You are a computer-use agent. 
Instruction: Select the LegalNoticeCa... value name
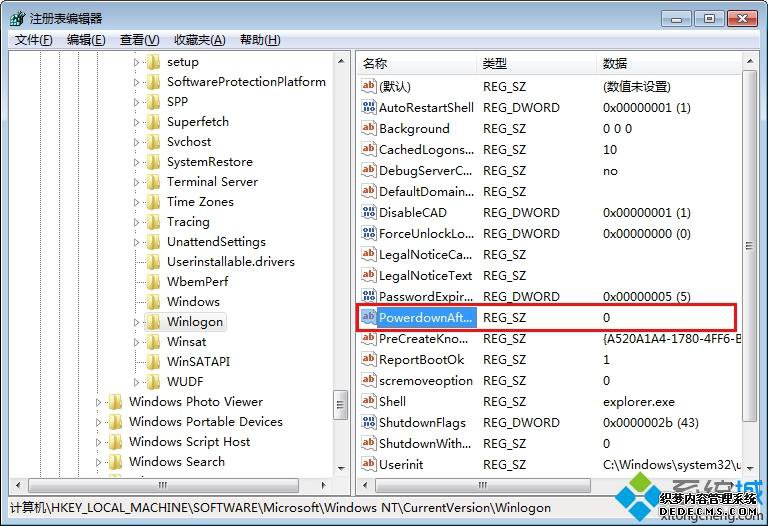click(425, 255)
